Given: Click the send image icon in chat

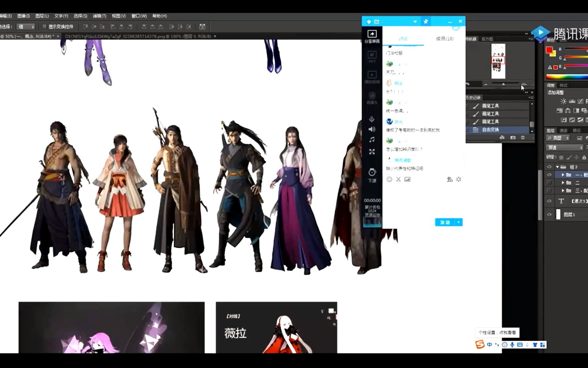Looking at the screenshot, I should (x=407, y=179).
